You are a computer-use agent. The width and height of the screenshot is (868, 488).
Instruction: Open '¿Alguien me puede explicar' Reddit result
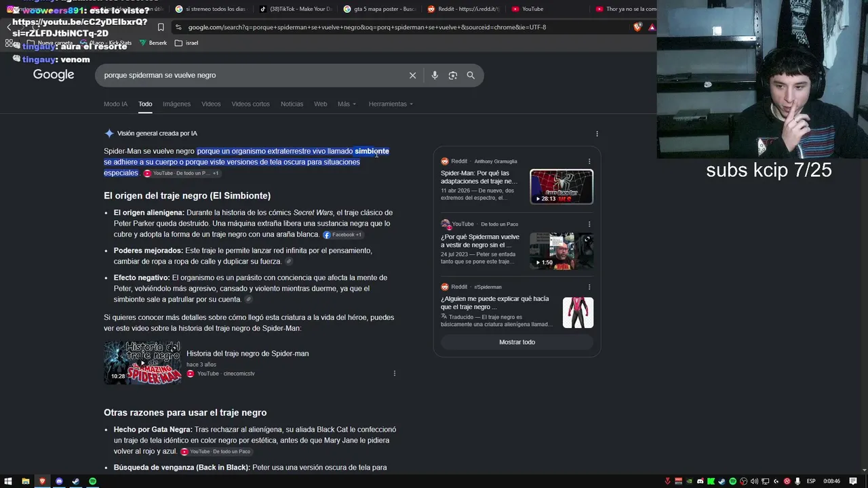pyautogui.click(x=495, y=303)
